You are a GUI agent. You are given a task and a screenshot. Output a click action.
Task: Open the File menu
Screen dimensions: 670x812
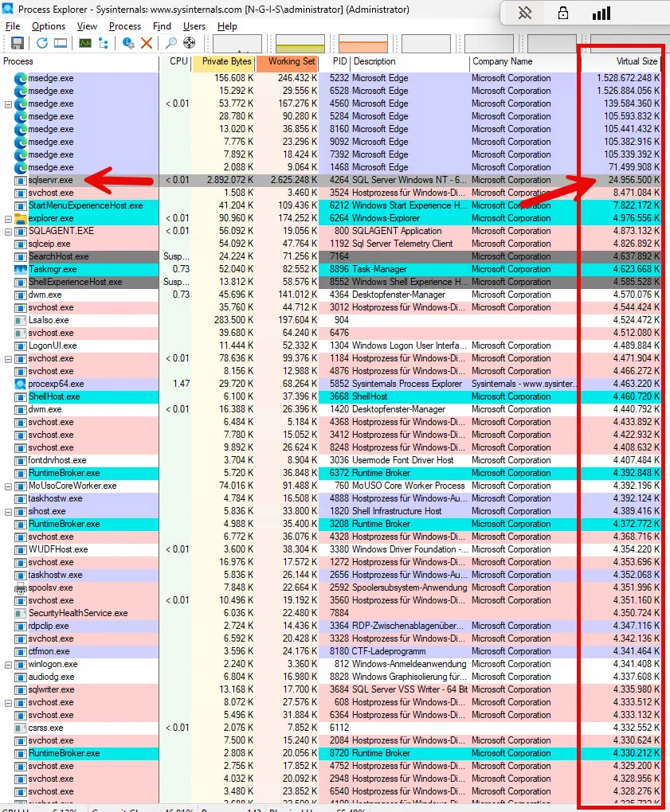click(13, 26)
